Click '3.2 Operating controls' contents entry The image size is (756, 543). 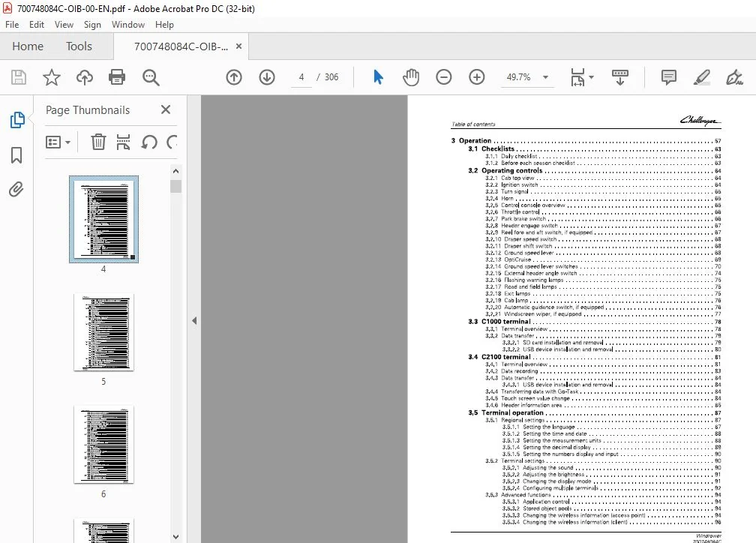click(595, 171)
